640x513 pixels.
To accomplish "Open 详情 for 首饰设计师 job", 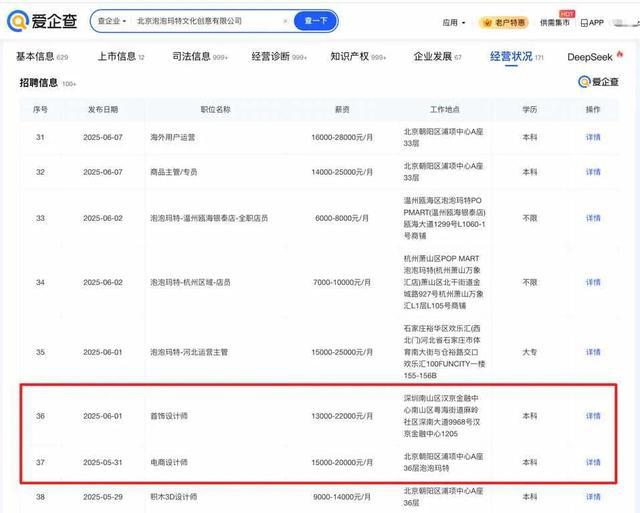I will 593,416.
